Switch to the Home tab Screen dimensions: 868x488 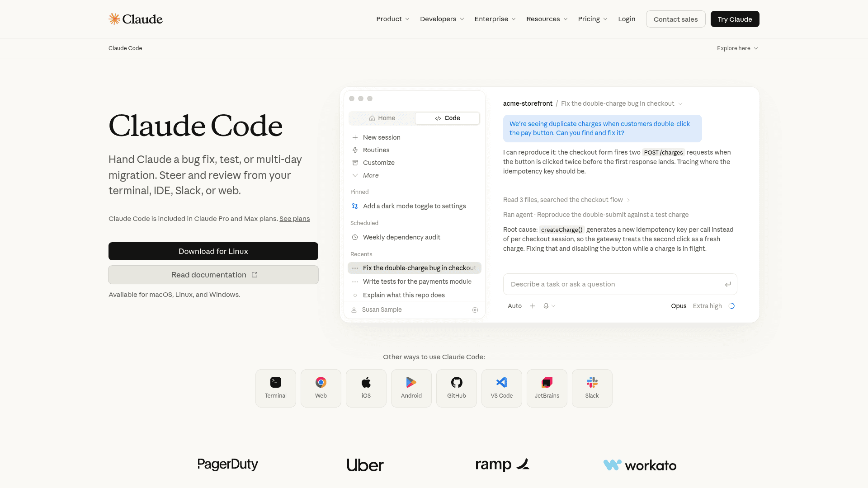click(382, 118)
